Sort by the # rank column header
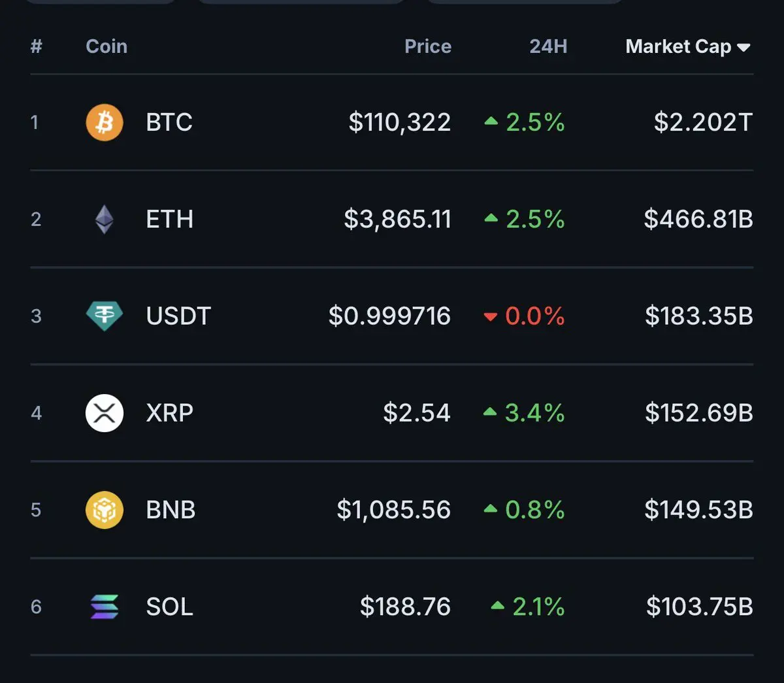784x683 pixels. 37,46
